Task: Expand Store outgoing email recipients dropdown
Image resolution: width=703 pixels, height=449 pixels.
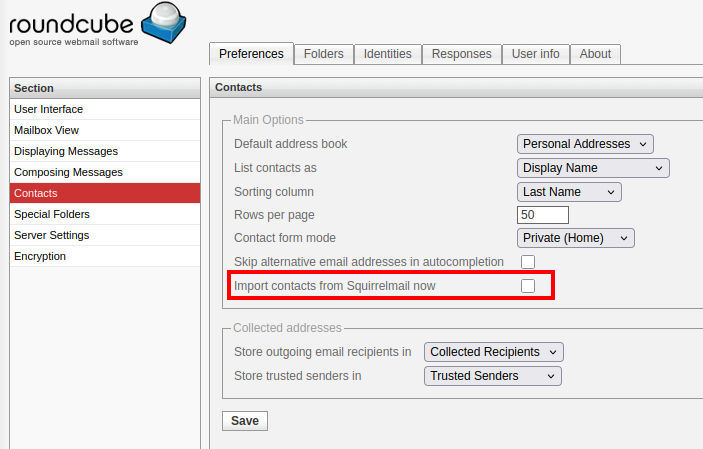Action: 494,352
